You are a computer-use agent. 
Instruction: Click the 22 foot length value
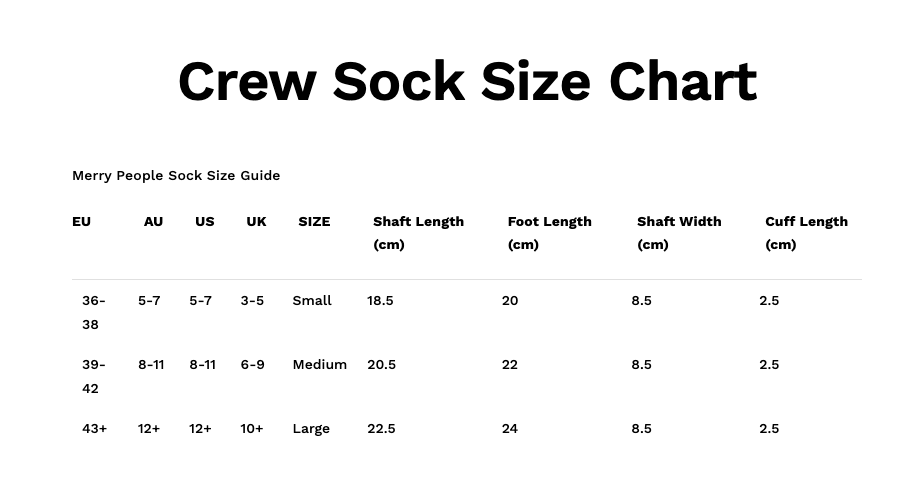click(510, 365)
